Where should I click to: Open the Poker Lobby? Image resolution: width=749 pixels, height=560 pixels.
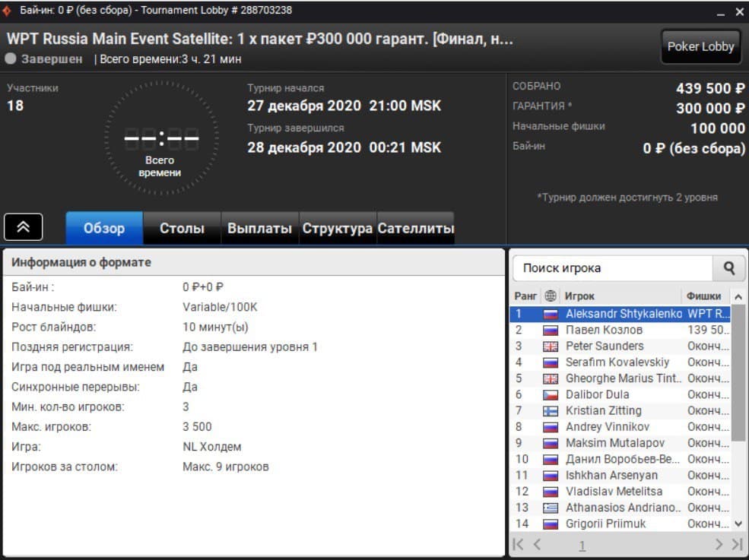click(700, 46)
